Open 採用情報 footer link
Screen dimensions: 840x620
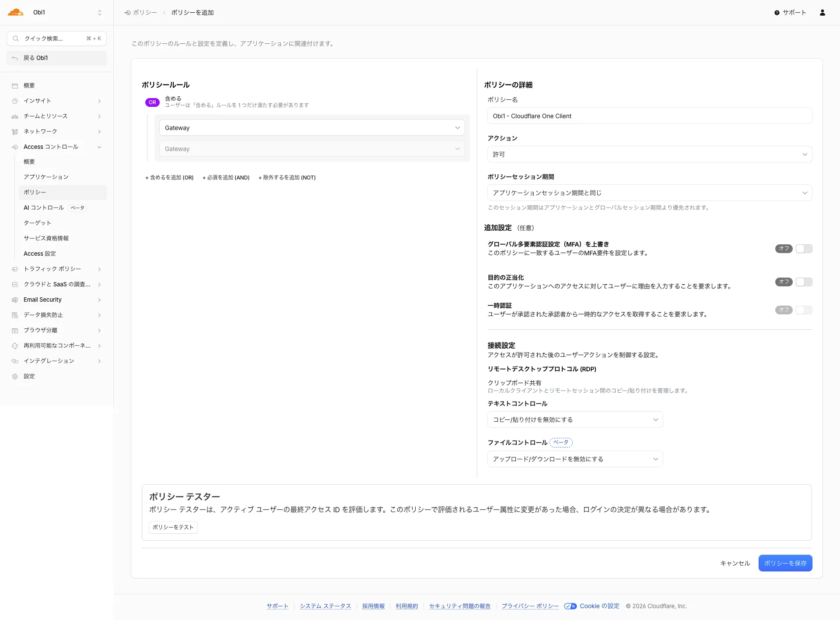click(x=373, y=606)
